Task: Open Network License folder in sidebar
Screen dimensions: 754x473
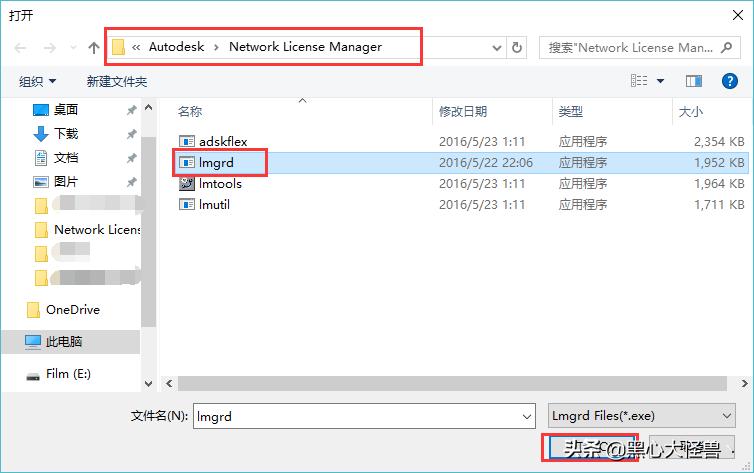Action: pos(97,229)
